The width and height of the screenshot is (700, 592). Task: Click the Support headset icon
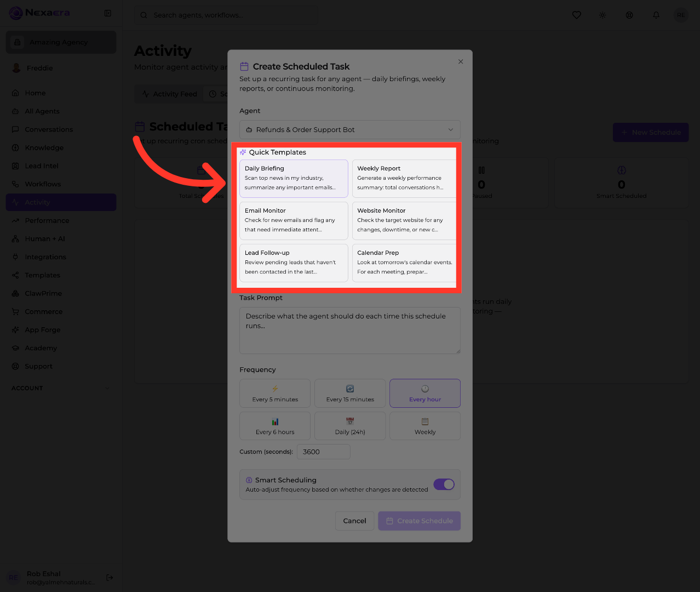coord(15,366)
